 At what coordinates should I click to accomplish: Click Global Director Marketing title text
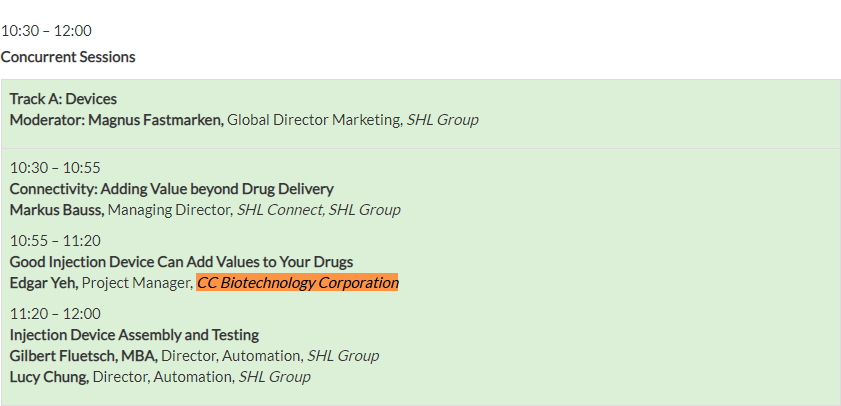point(315,120)
